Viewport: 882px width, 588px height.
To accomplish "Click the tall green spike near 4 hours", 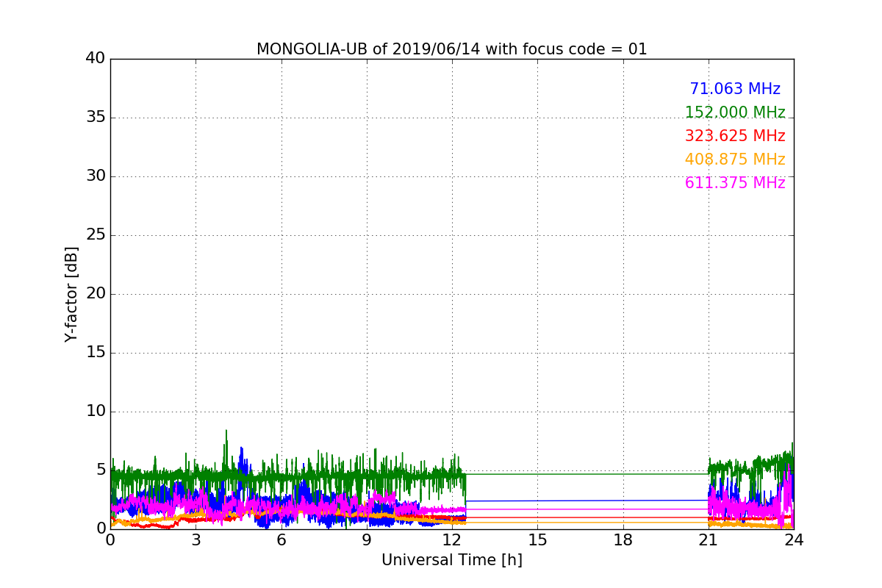I will [x=226, y=435].
